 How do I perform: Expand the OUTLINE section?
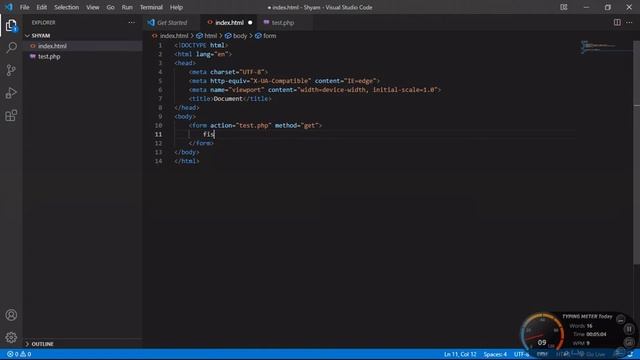pyautogui.click(x=83, y=344)
